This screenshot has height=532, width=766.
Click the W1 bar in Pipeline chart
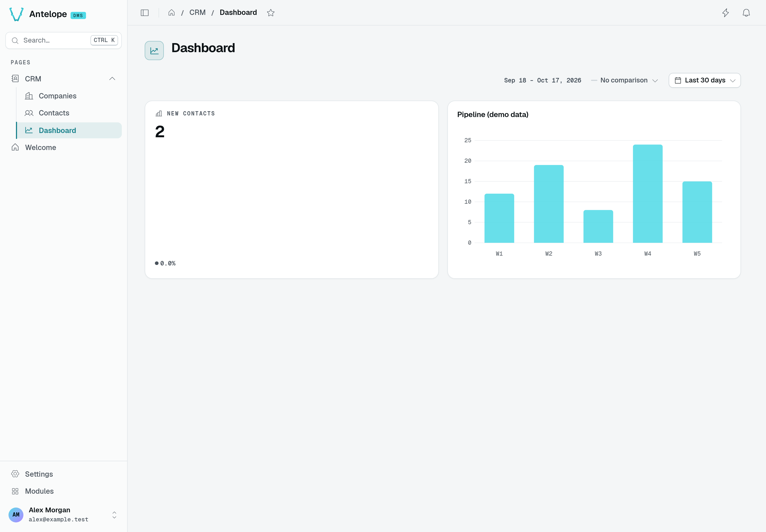(x=499, y=218)
